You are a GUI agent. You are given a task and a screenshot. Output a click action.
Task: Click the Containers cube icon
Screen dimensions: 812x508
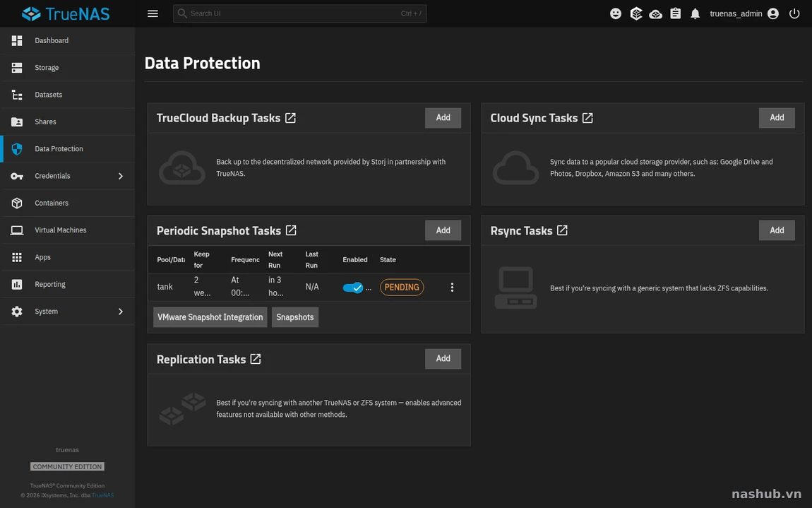(17, 203)
